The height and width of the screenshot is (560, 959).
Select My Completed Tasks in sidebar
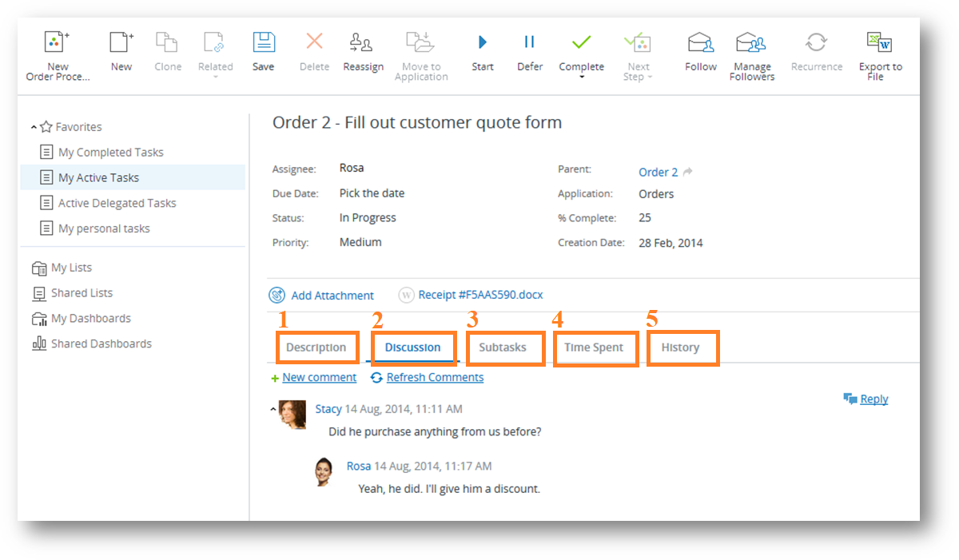[110, 152]
